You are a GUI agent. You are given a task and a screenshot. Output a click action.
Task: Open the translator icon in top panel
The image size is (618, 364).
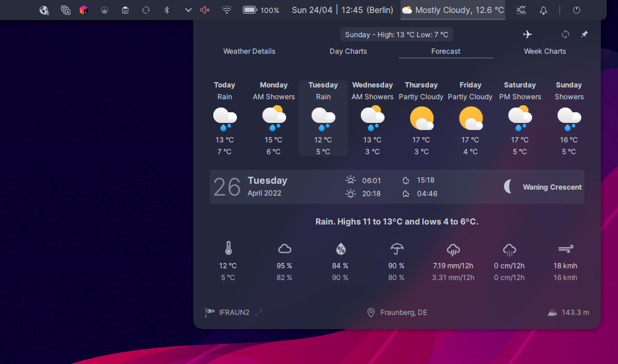66,10
